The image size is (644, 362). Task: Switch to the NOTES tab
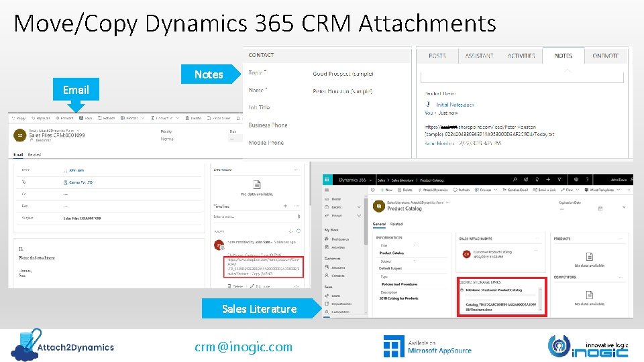tap(563, 56)
